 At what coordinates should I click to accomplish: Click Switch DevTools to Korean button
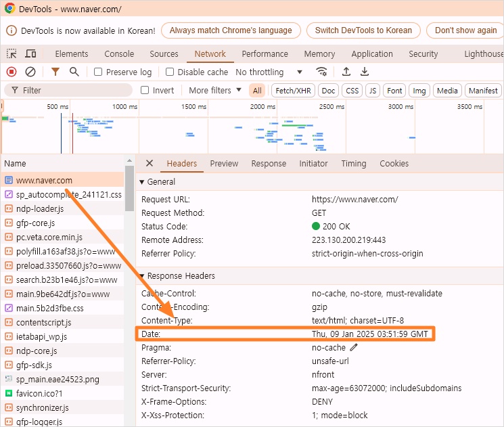point(363,30)
